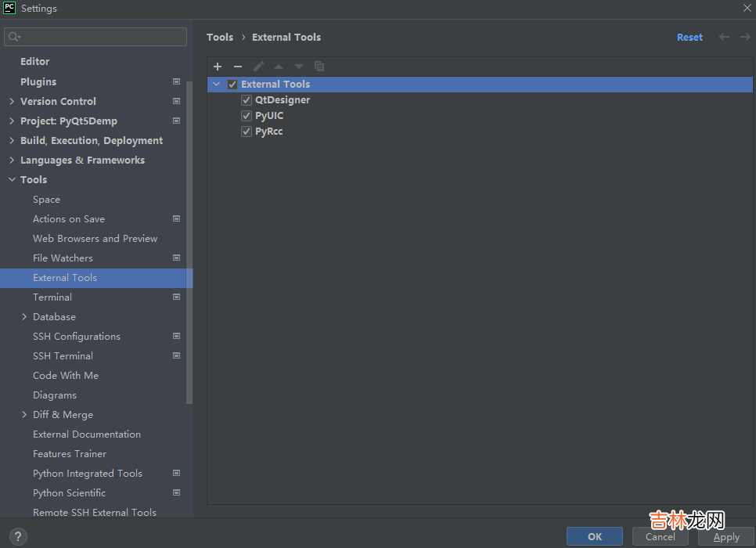This screenshot has width=756, height=548.
Task: Click the Move Down arrow icon
Action: click(x=299, y=67)
